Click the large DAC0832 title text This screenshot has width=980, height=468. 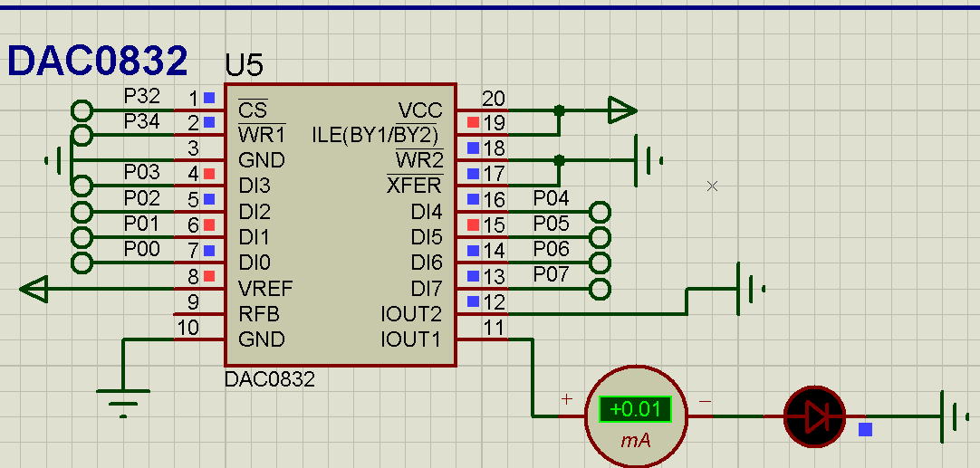point(97,61)
